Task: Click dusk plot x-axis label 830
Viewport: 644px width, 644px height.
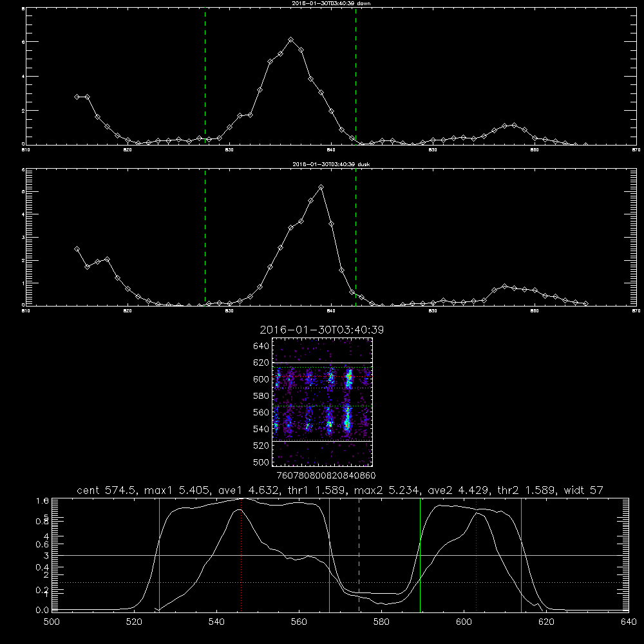Action: point(229,311)
